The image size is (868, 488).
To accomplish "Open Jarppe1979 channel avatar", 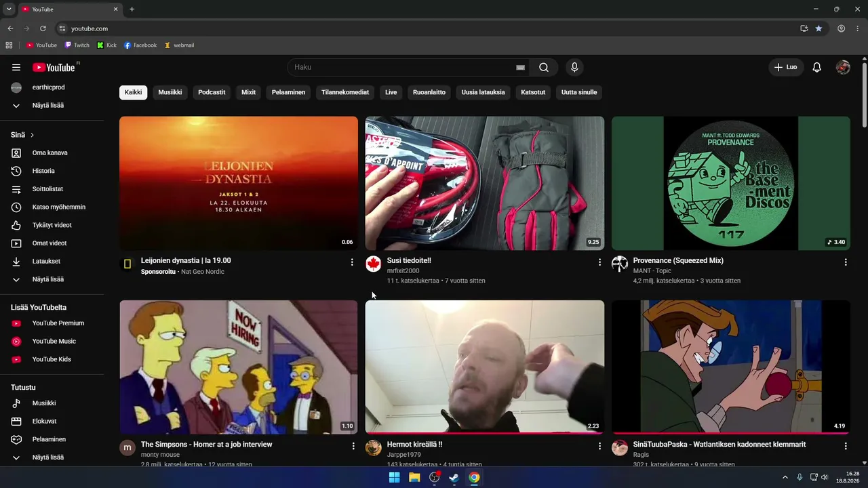I will (x=374, y=447).
